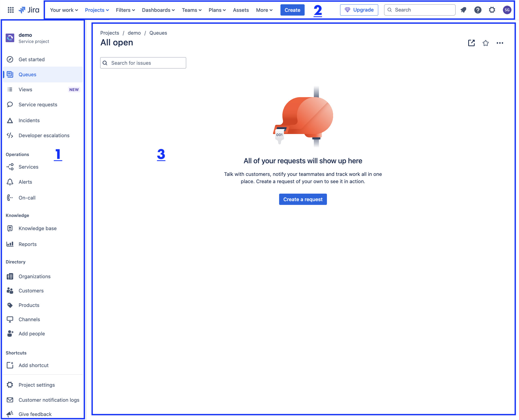This screenshot has height=420, width=519.
Task: Open the three-dot more actions menu
Action: coord(500,43)
